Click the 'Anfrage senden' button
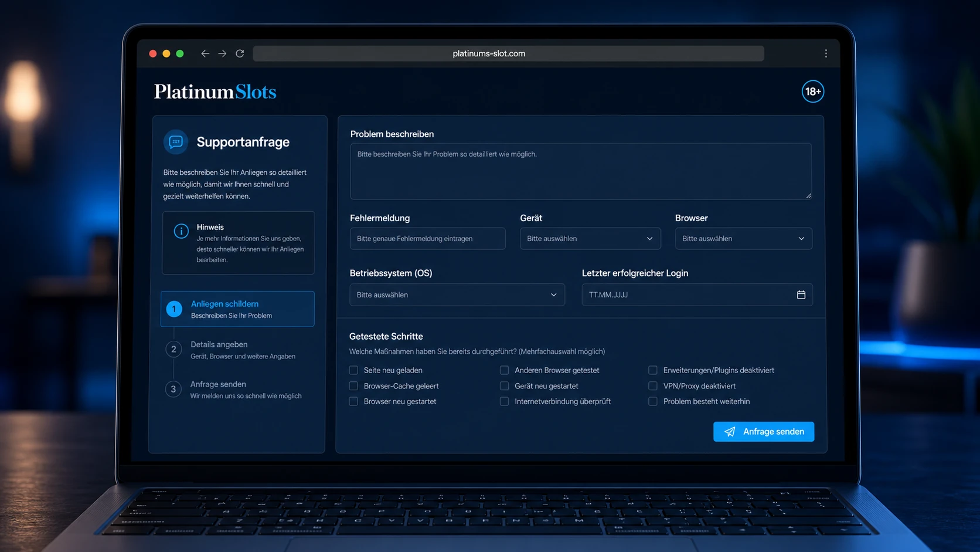The width and height of the screenshot is (980, 552). (763, 432)
